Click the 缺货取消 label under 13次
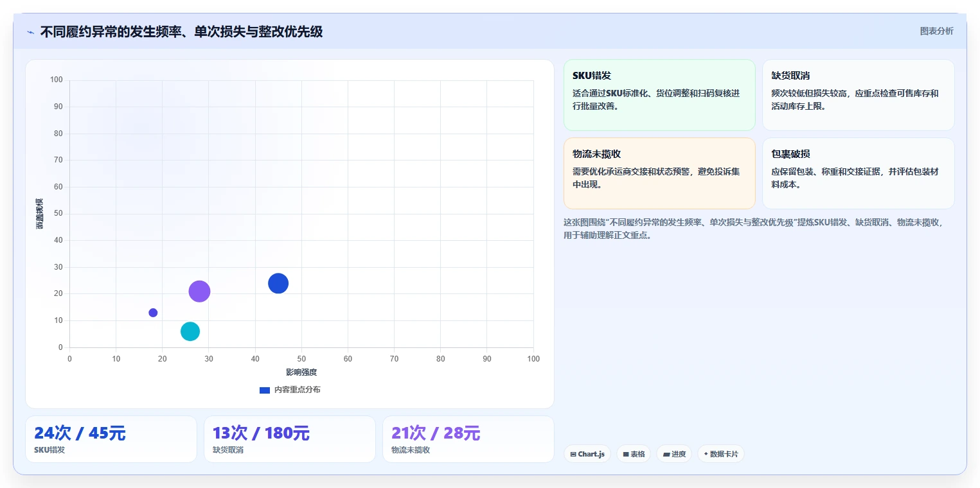Image resolution: width=980 pixels, height=488 pixels. [x=228, y=450]
